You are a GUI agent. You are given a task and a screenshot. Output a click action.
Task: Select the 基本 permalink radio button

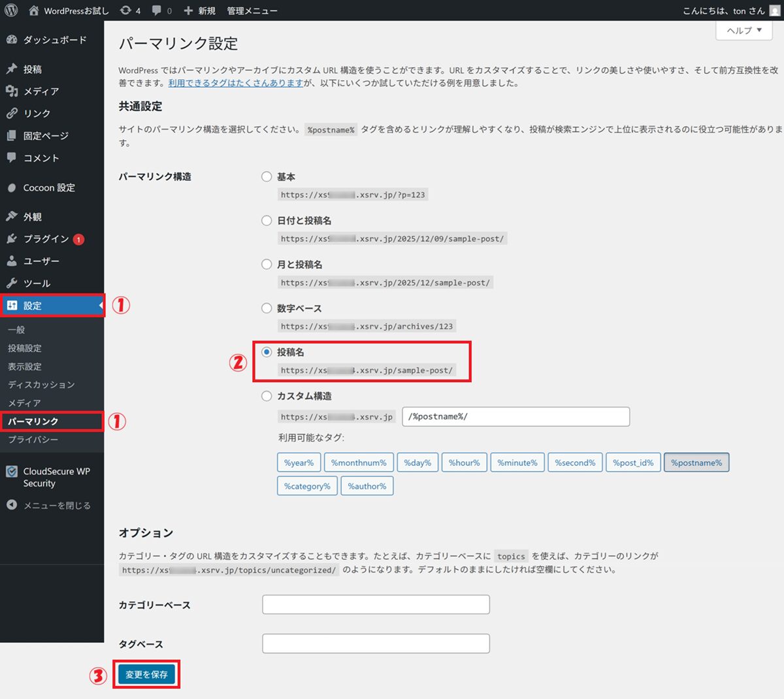(267, 177)
